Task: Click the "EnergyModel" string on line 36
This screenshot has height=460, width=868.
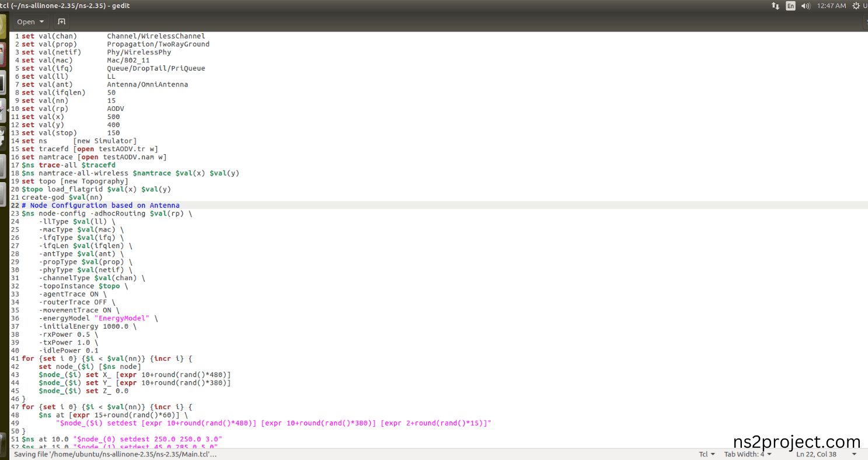Action: tap(122, 318)
